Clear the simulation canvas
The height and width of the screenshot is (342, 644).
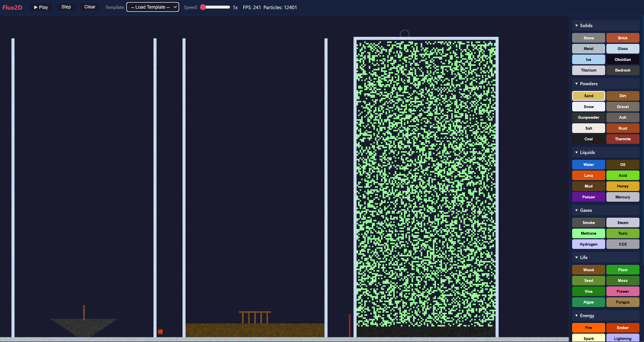point(90,7)
